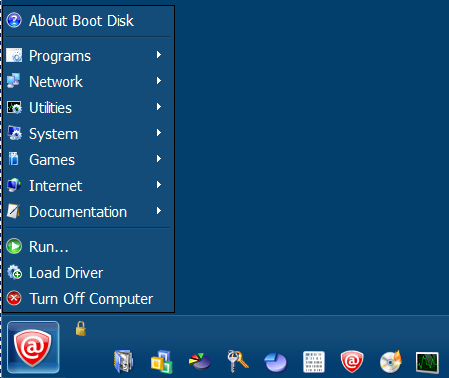The height and width of the screenshot is (378, 449).
Task: Open the Active@ shield start button
Action: tap(33, 347)
